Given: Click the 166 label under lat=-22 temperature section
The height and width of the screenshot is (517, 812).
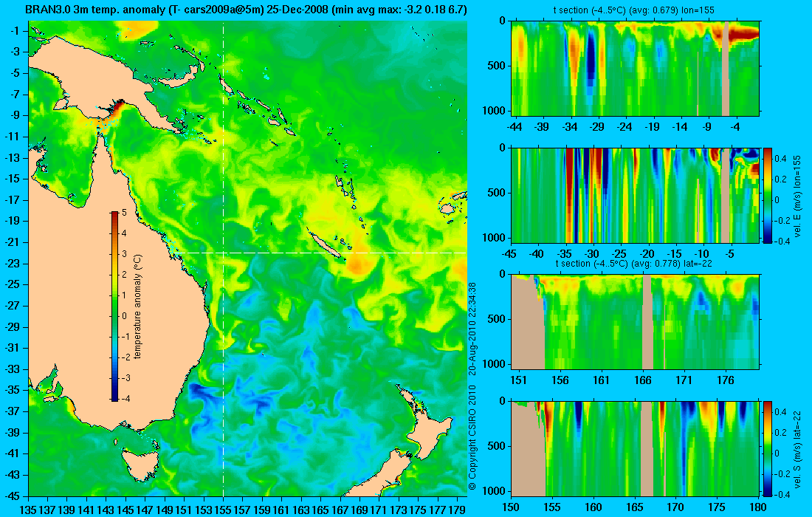Looking at the screenshot, I should point(643,380).
